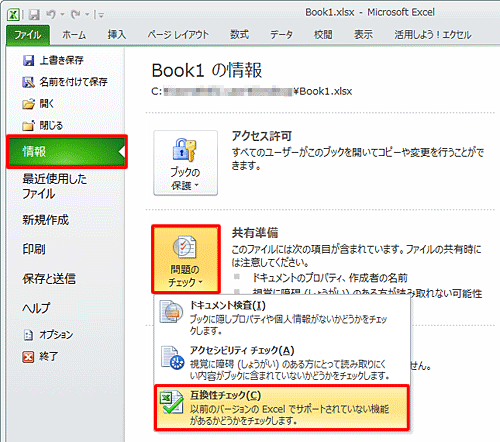
Task: Click the Save icon in quick access toolbar
Action: [34, 14]
